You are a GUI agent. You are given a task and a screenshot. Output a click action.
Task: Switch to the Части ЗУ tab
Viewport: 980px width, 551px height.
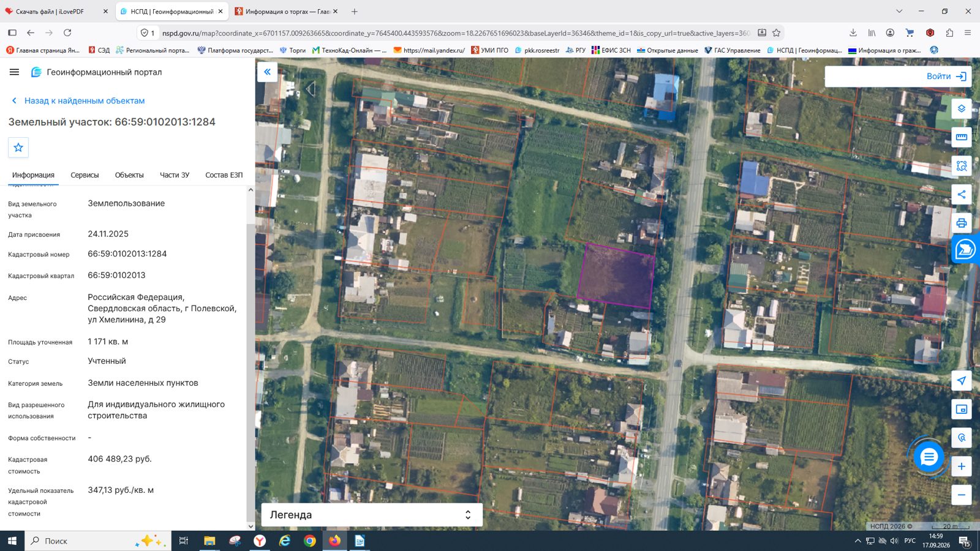point(175,175)
